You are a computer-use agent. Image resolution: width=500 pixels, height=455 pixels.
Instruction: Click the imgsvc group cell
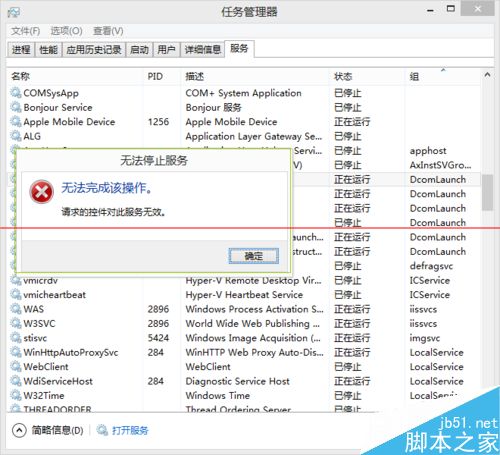[425, 338]
